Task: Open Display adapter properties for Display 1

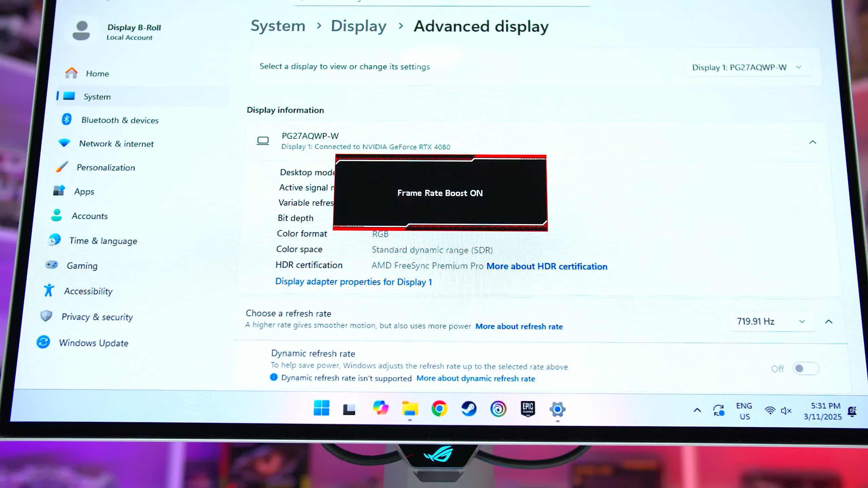Action: pos(353,282)
